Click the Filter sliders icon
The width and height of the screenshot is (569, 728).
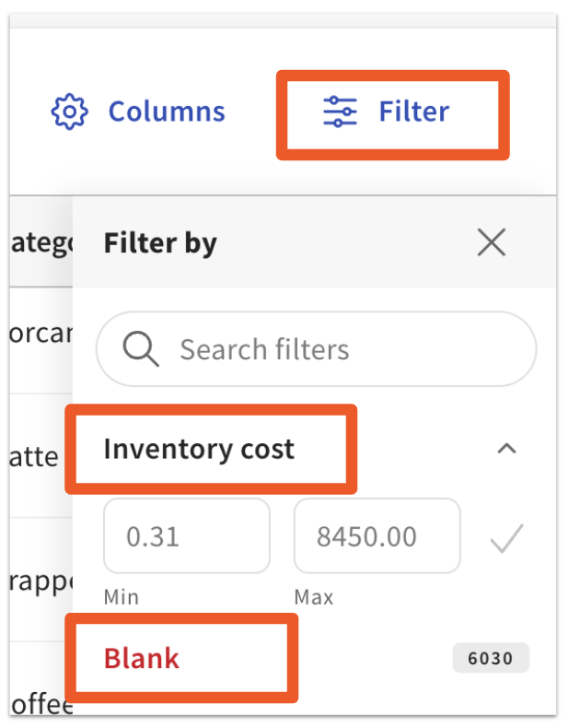click(339, 112)
